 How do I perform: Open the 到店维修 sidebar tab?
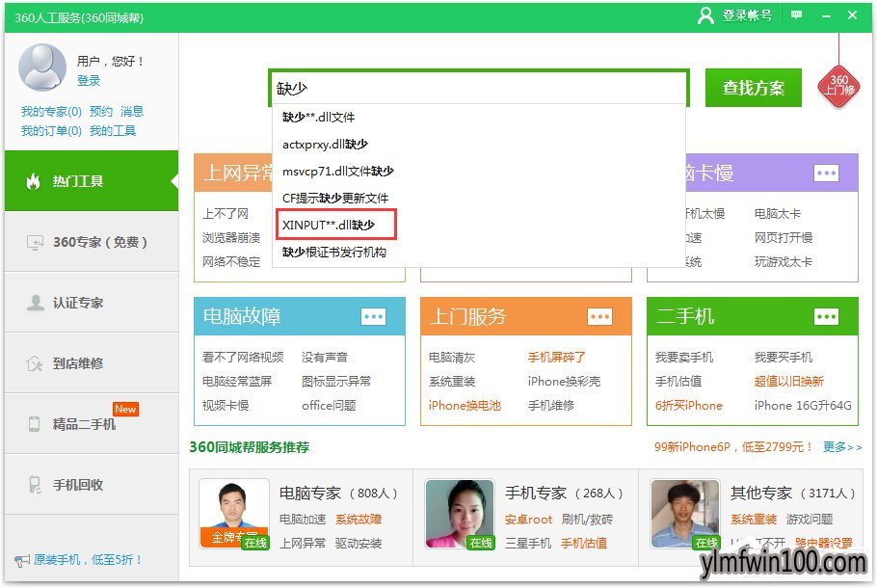coord(92,363)
